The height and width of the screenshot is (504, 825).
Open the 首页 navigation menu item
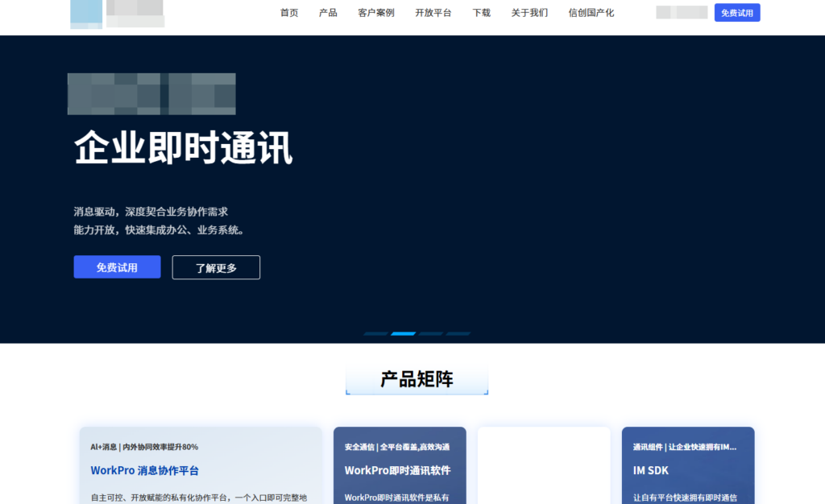pyautogui.click(x=288, y=13)
